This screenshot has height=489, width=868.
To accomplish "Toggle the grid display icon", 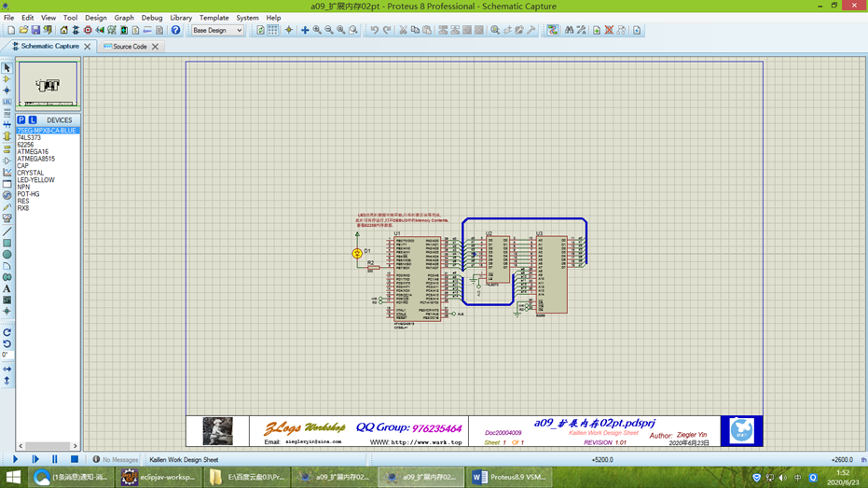I will coord(272,30).
